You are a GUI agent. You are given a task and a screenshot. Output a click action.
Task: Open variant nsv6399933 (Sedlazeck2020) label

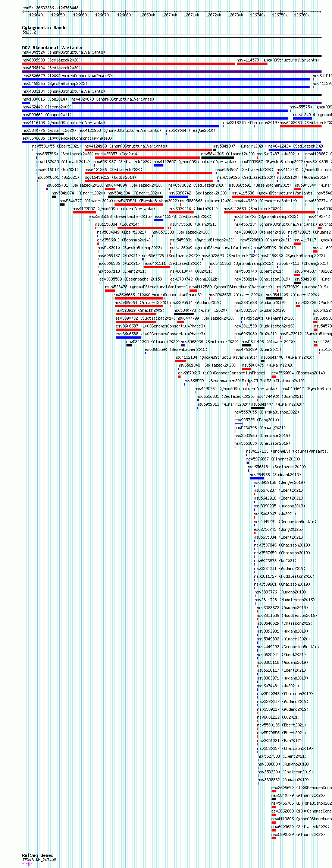point(51,60)
